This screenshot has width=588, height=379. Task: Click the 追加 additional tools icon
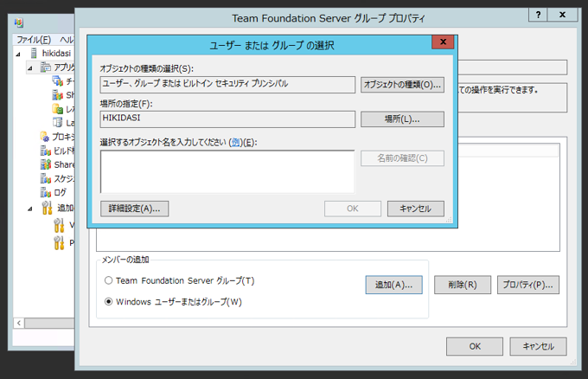click(x=47, y=208)
